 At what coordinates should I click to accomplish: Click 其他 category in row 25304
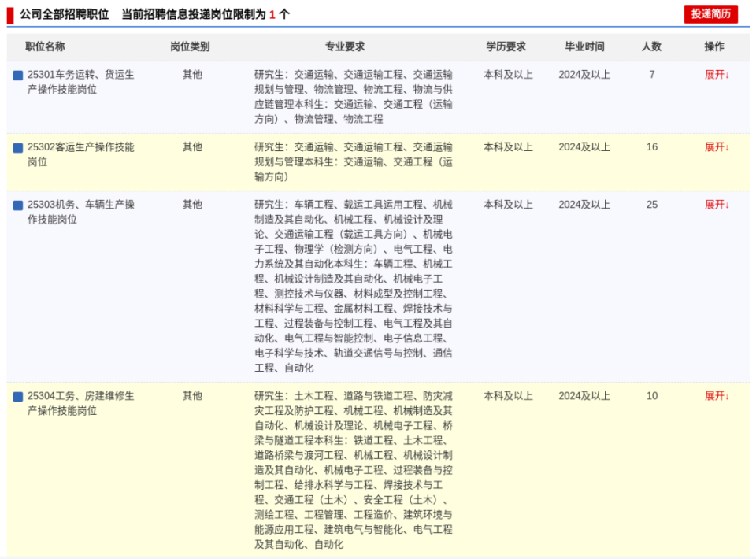click(192, 396)
